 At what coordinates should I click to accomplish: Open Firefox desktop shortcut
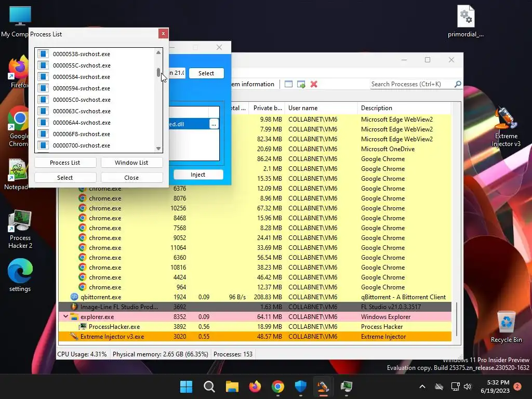click(x=19, y=72)
